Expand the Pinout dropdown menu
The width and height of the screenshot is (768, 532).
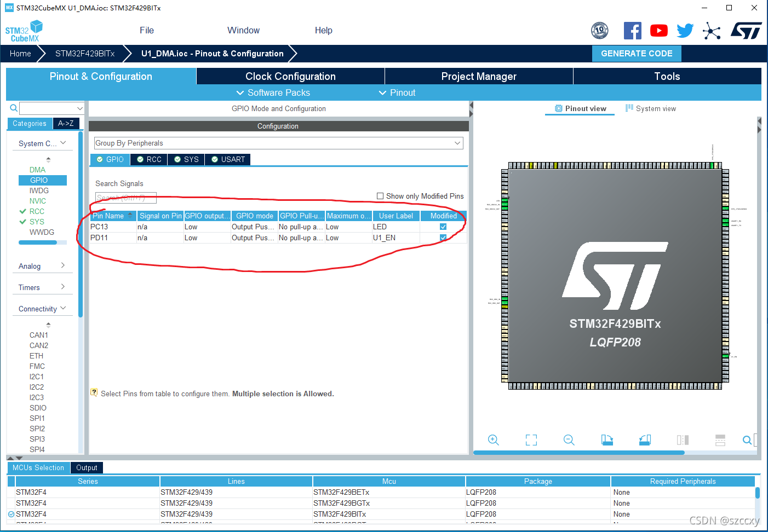tap(397, 92)
